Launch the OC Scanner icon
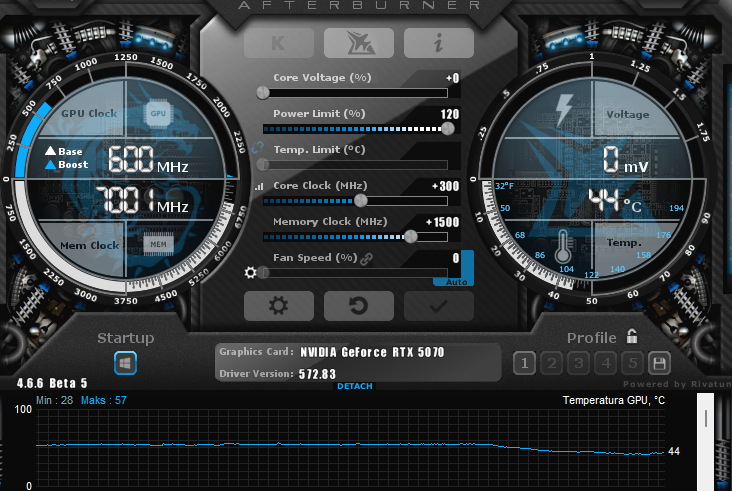The width and height of the screenshot is (732, 491). 358,43
